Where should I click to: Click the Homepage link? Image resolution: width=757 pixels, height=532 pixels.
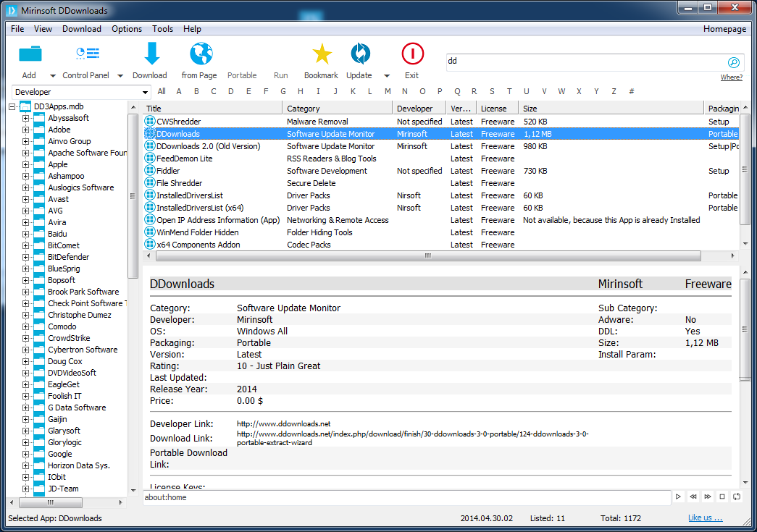(724, 29)
